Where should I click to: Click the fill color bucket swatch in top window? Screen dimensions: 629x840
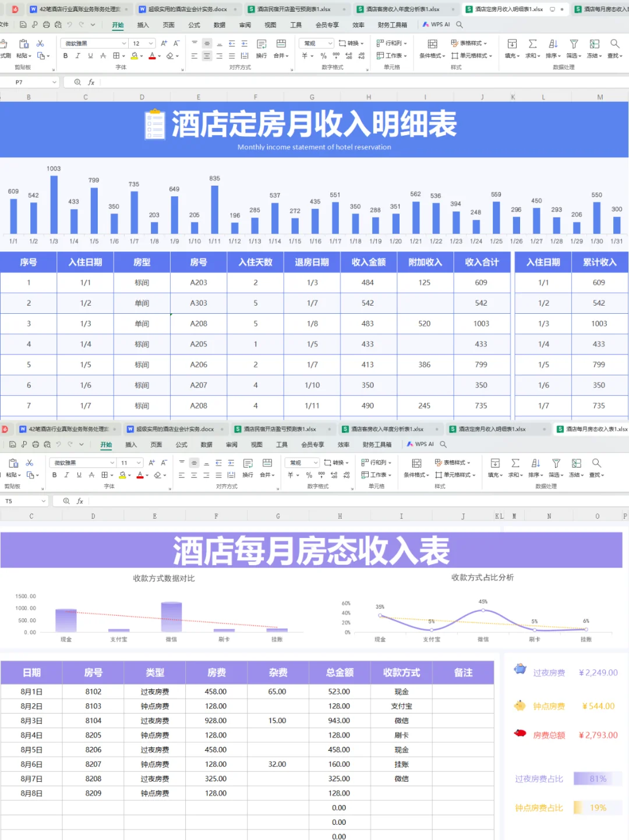[x=135, y=56]
